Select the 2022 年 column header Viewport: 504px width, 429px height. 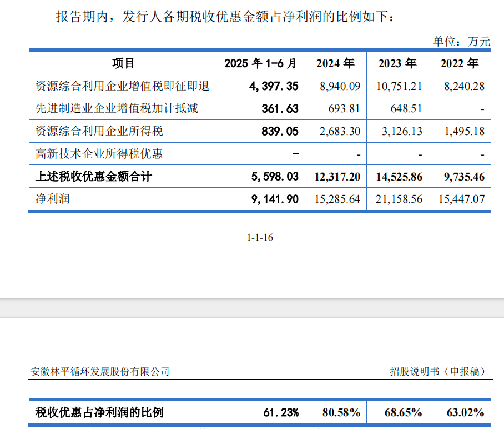(x=460, y=63)
